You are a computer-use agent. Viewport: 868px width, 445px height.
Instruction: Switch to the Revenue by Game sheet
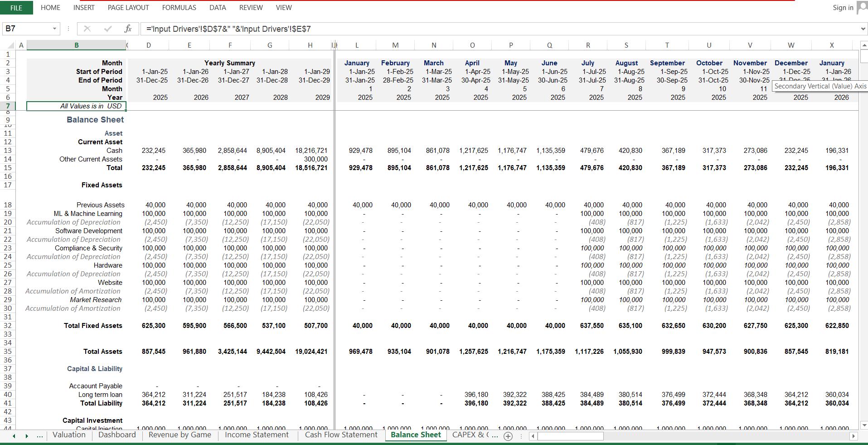(x=180, y=435)
